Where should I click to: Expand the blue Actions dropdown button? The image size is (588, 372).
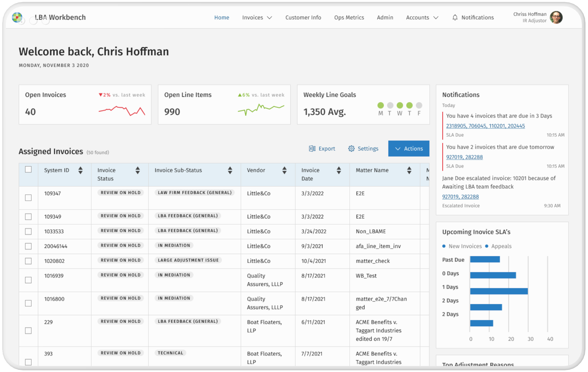(408, 149)
